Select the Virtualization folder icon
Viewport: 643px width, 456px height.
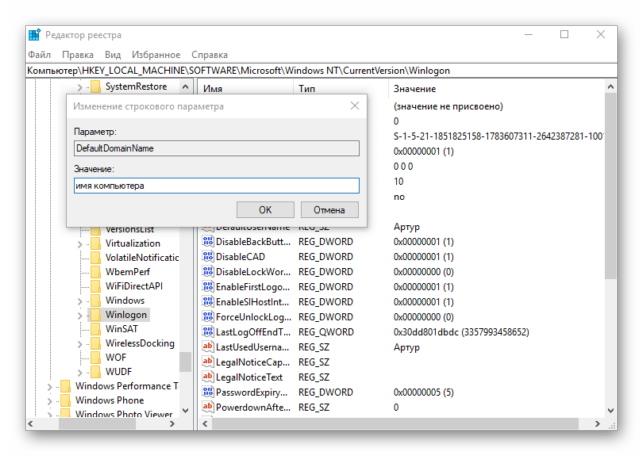pyautogui.click(x=96, y=244)
